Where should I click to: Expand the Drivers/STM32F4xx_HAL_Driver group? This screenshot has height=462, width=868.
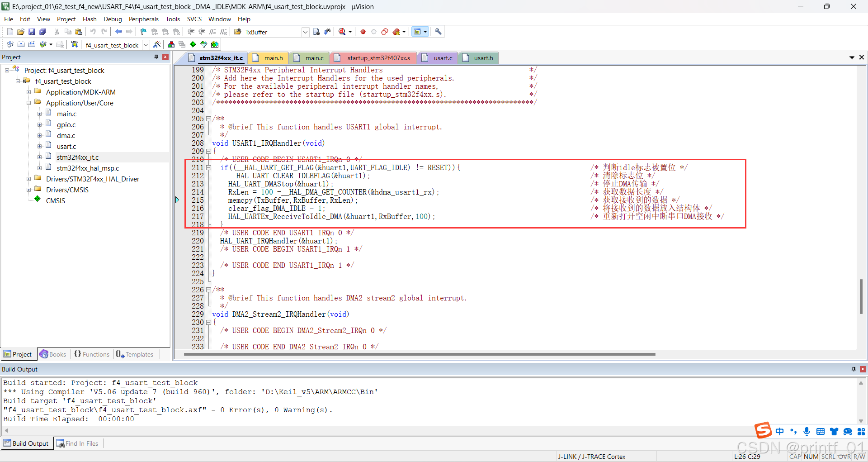(28, 179)
